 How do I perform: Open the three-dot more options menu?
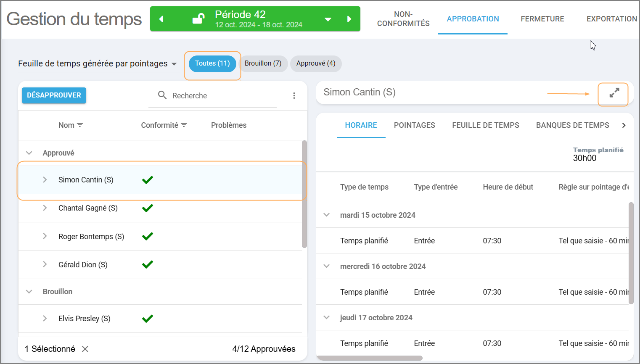tap(294, 96)
